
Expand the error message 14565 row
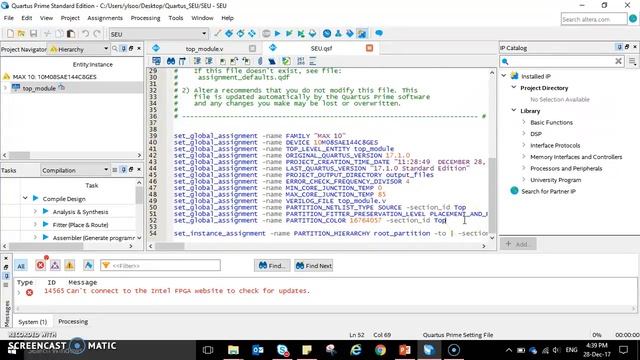(18, 292)
